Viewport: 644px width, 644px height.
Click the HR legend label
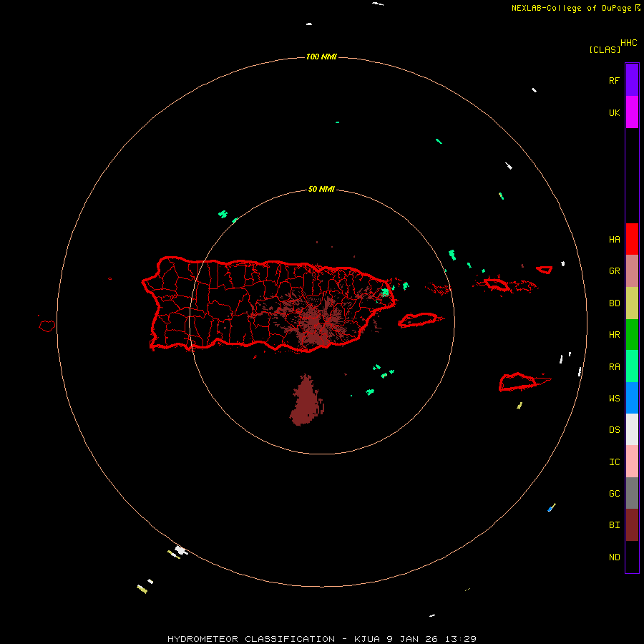(x=614, y=335)
